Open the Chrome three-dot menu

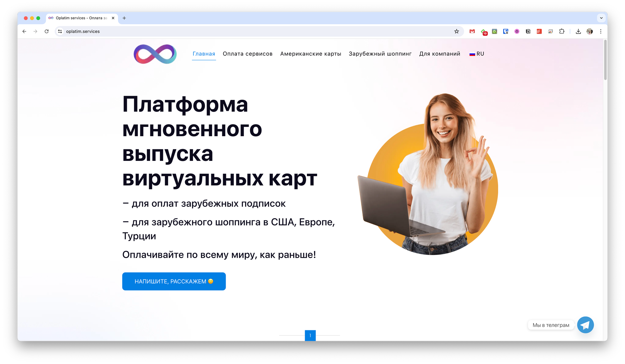601,31
